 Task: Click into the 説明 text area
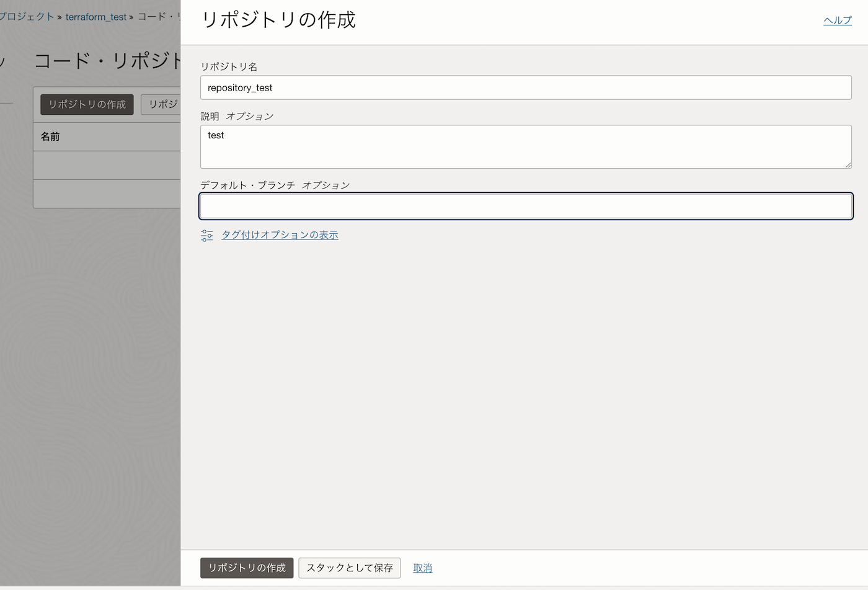click(x=525, y=146)
